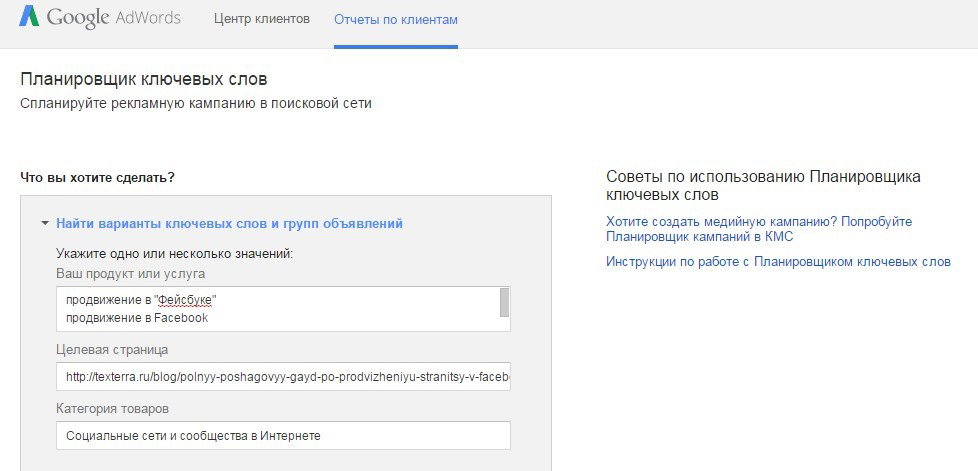
Task: Click the Категория товаров field
Action: tap(283, 435)
